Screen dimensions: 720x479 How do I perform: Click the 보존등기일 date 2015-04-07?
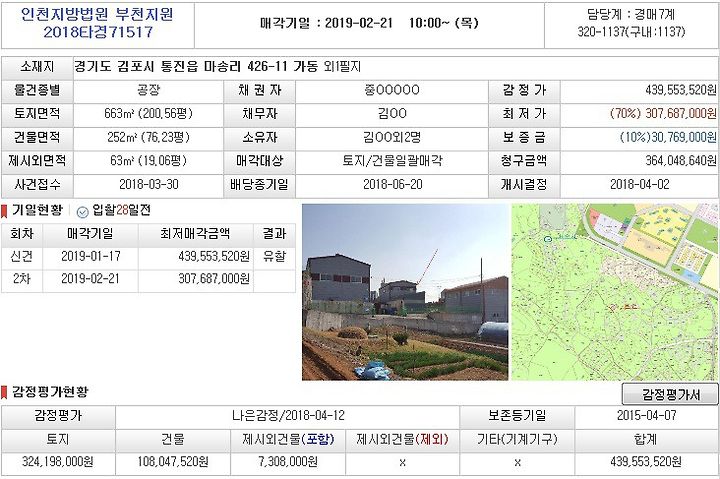(646, 416)
